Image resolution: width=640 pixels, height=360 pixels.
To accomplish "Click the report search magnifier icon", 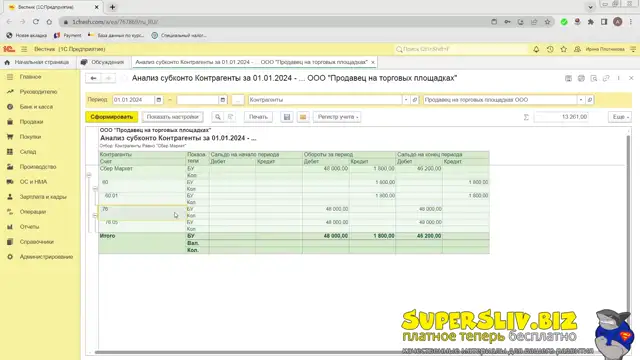I will 218,117.
